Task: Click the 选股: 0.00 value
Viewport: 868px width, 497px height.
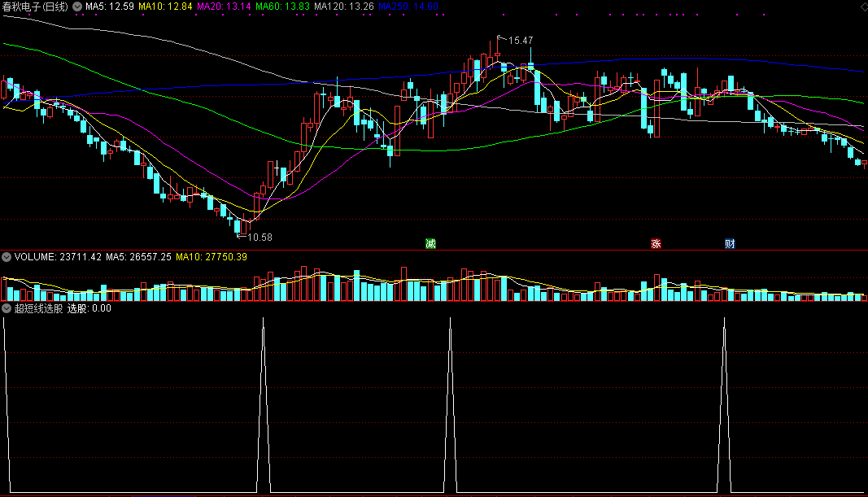Action: tap(89, 308)
